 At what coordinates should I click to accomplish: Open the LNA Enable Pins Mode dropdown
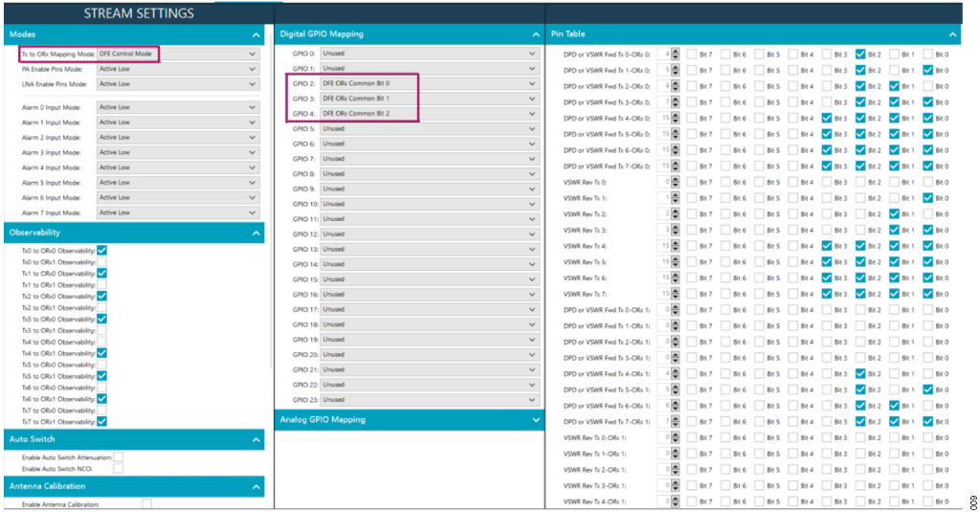coord(178,84)
